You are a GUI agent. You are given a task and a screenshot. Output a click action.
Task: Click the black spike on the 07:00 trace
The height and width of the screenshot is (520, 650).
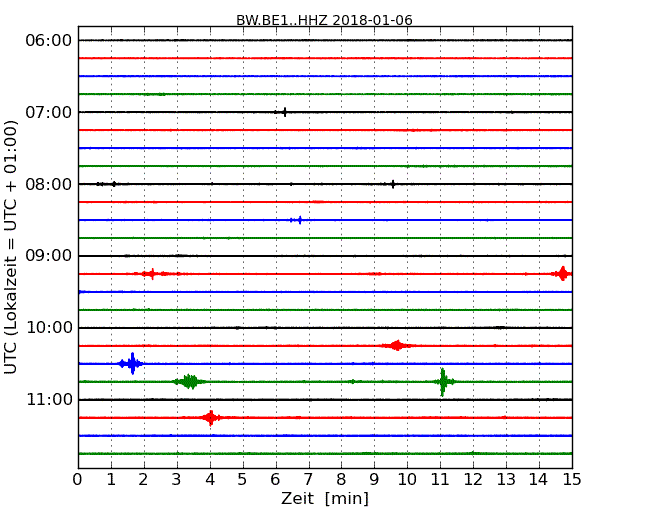pos(284,112)
